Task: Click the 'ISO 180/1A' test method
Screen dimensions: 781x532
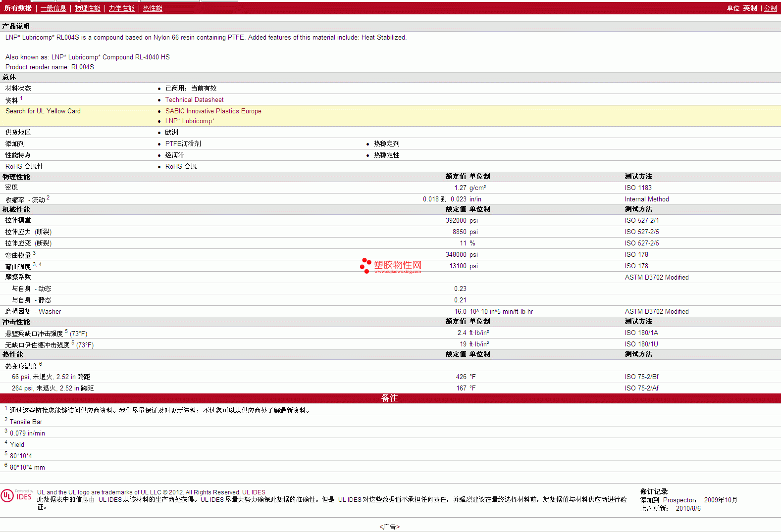Action: (x=642, y=333)
